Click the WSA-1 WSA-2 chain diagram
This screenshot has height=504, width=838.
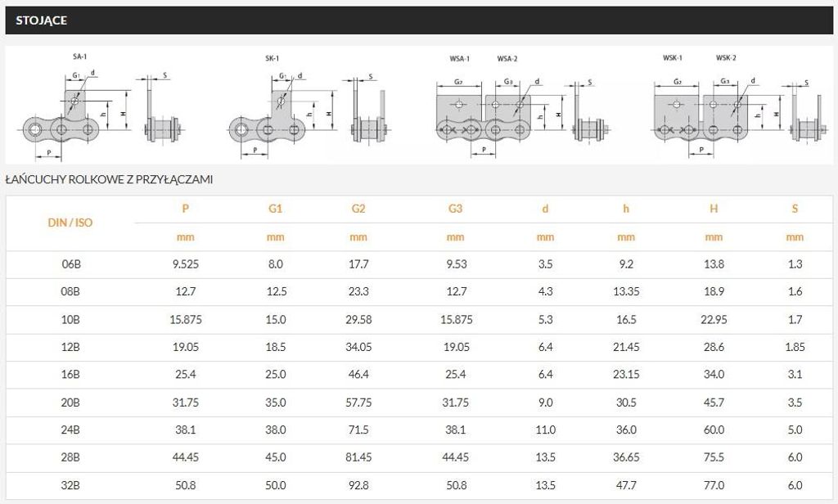(x=523, y=106)
